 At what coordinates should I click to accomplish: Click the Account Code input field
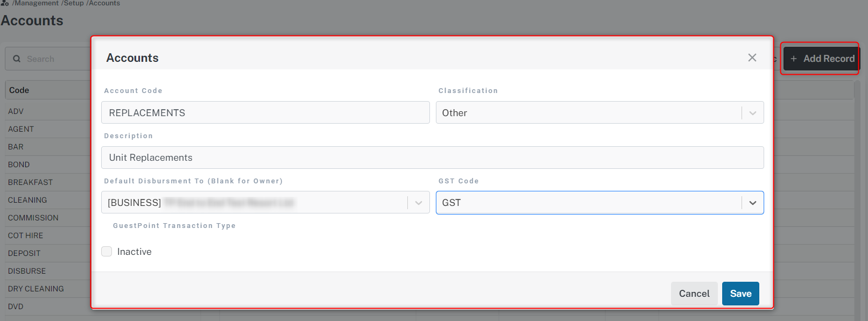pos(265,113)
